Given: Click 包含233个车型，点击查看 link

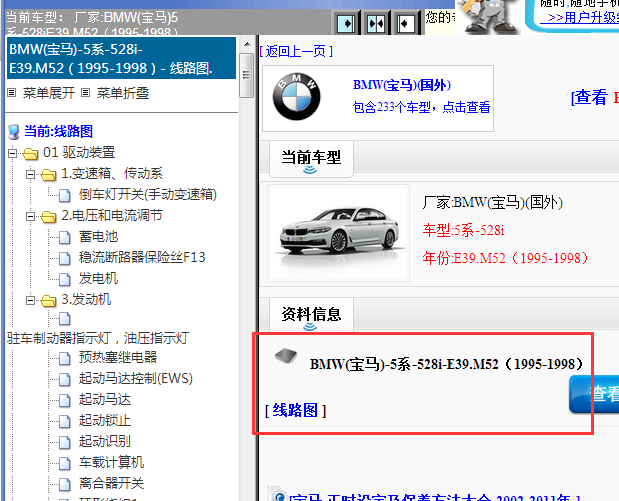Looking at the screenshot, I should click(421, 107).
